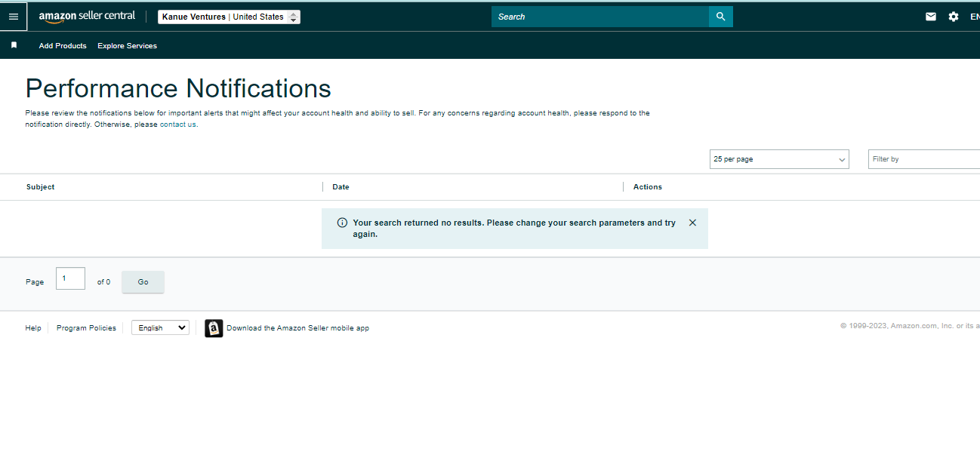The height and width of the screenshot is (461, 980).
Task: Click the Actions column header
Action: point(648,187)
